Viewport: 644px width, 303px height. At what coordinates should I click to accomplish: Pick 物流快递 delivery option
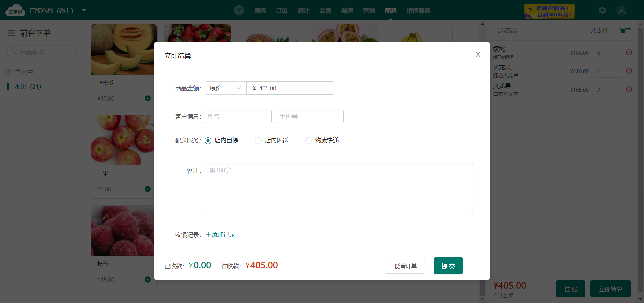(x=309, y=141)
